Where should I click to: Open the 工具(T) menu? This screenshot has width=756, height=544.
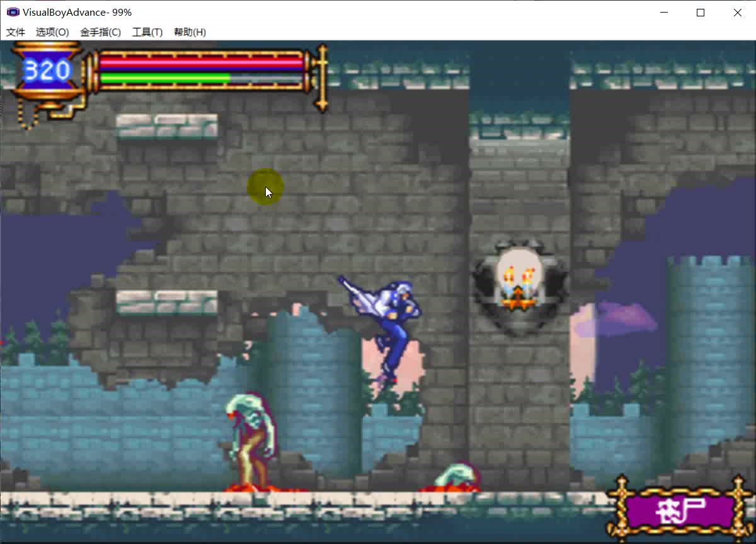click(x=147, y=32)
